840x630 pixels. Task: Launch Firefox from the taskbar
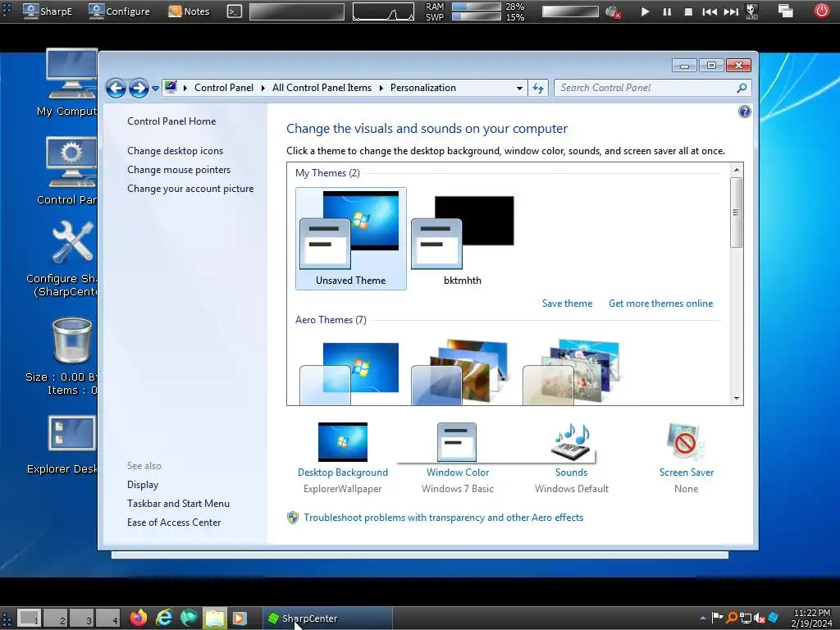tap(138, 618)
